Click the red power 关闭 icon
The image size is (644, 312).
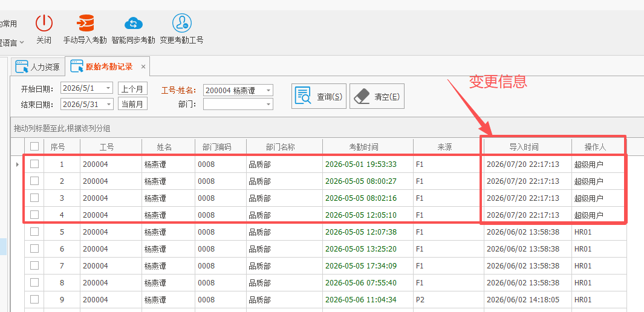(x=44, y=22)
